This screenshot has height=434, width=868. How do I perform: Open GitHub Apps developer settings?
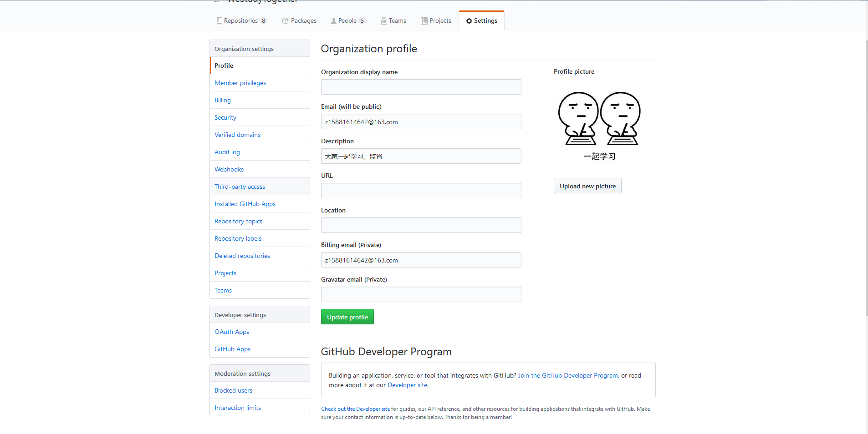click(x=260, y=349)
